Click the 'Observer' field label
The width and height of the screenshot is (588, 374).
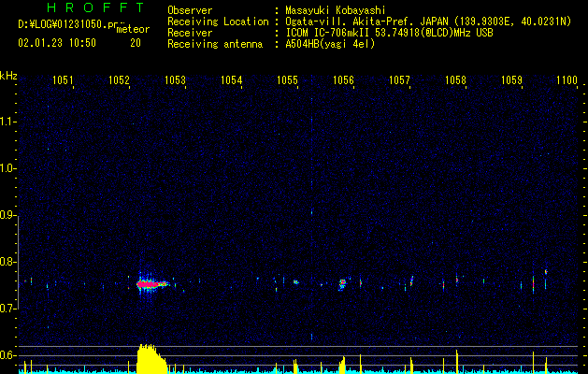tap(190, 10)
